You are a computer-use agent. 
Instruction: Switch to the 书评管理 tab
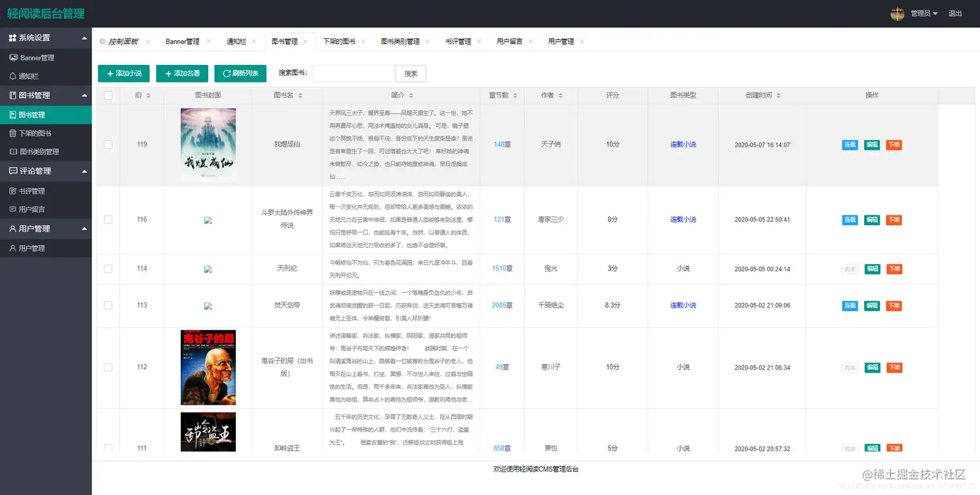(458, 42)
